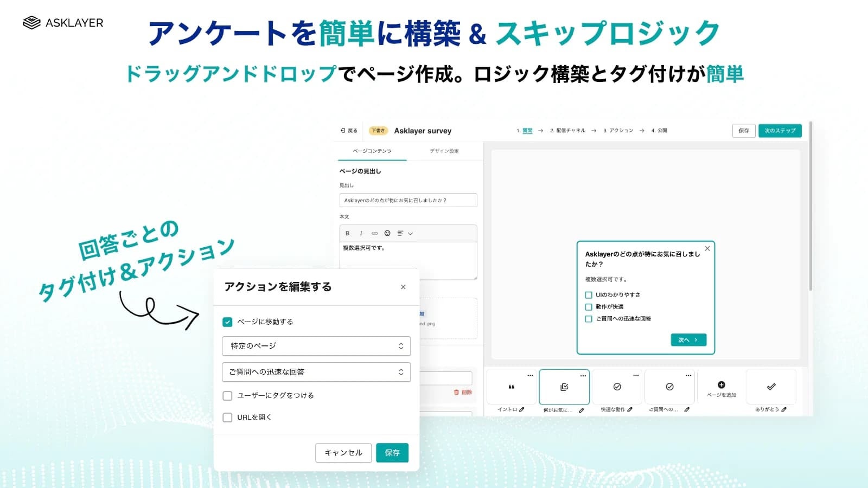Switch to ページコンテンツ tab
Screen dimensions: 868x488
click(372, 151)
